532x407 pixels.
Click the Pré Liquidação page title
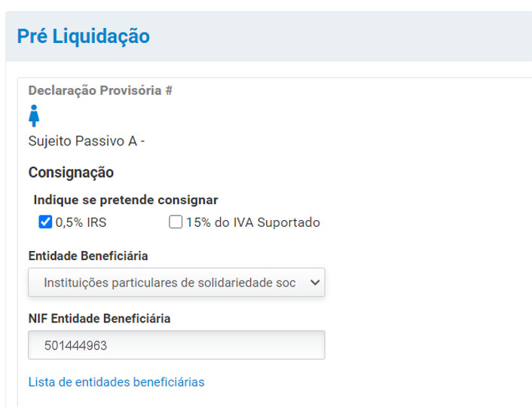[84, 36]
